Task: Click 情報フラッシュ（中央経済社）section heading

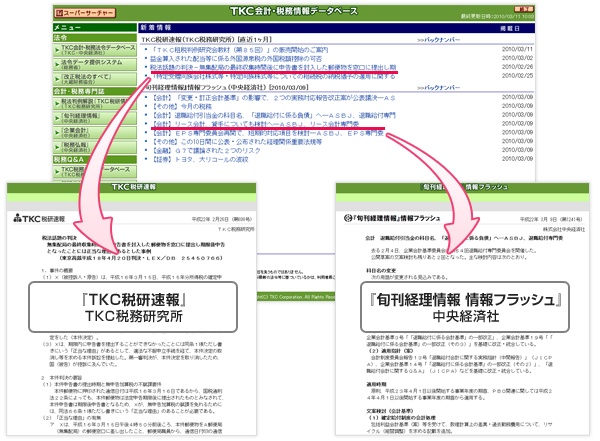Action: 225,87
